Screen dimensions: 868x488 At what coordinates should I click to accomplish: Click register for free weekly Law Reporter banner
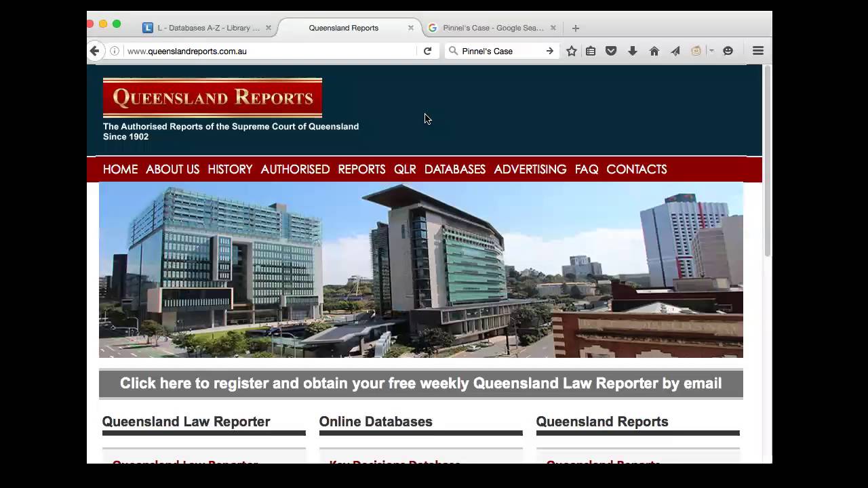click(421, 384)
